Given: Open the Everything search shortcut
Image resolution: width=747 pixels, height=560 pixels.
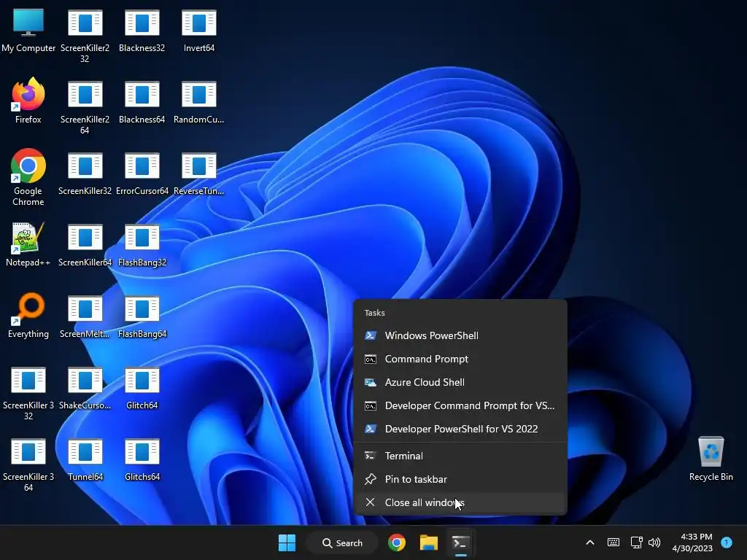Looking at the screenshot, I should pos(28,315).
